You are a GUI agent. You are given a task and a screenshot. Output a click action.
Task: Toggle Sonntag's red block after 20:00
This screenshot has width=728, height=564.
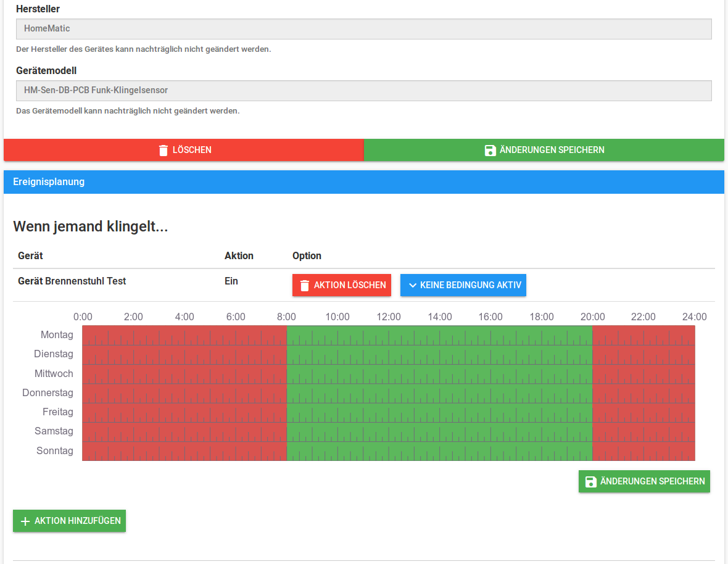click(x=643, y=451)
